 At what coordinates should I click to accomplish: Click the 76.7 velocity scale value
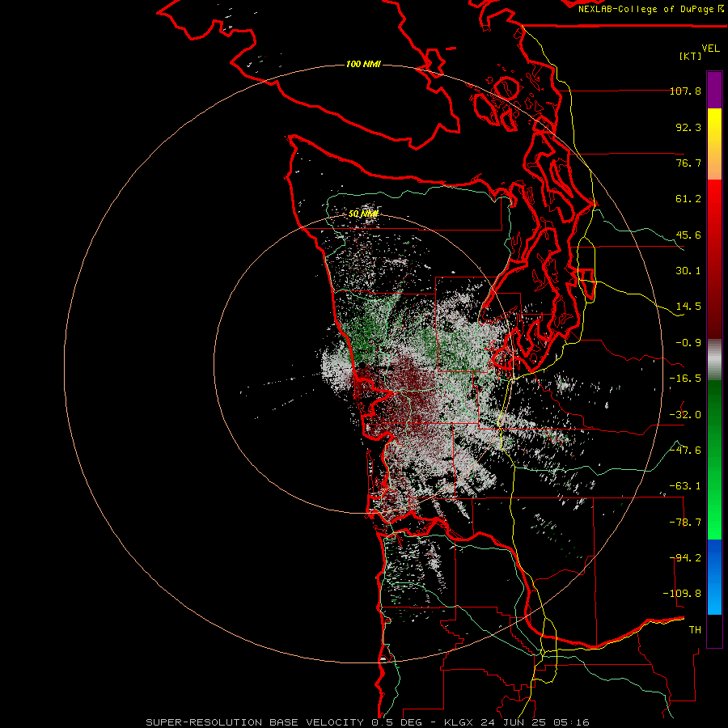tap(688, 163)
